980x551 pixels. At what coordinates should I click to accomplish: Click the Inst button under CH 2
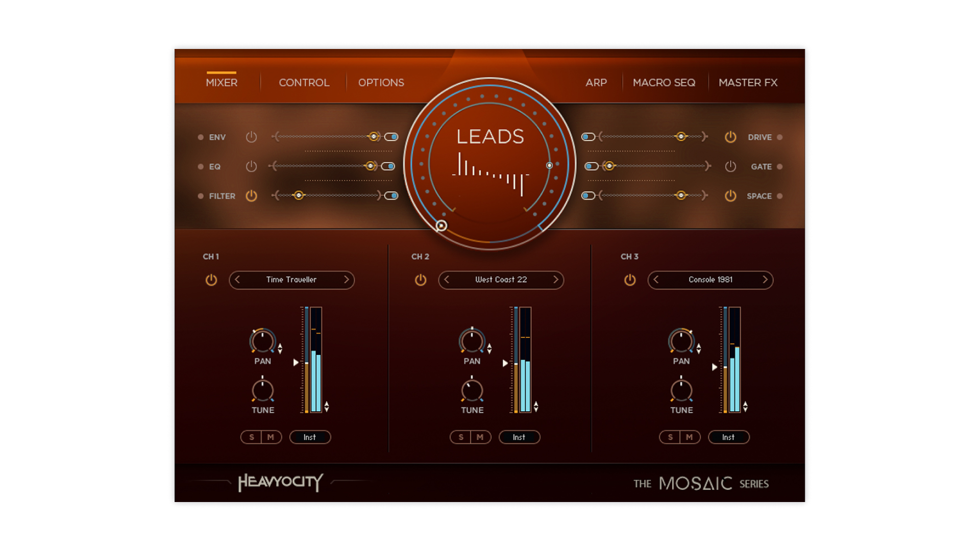pyautogui.click(x=519, y=437)
